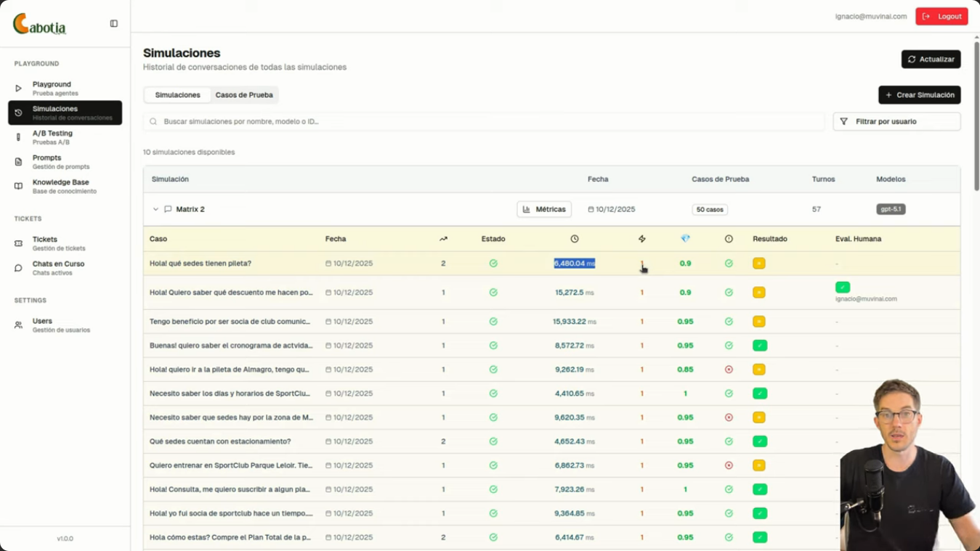Click the lightning bolt column header icon

[641, 239]
